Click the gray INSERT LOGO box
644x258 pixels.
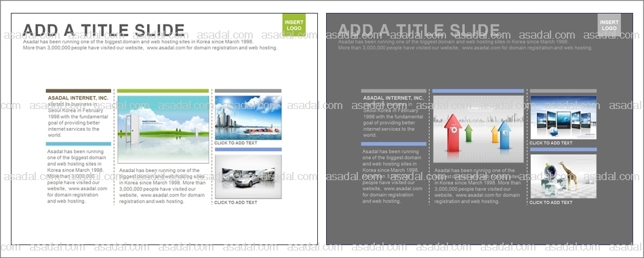[x=609, y=25]
